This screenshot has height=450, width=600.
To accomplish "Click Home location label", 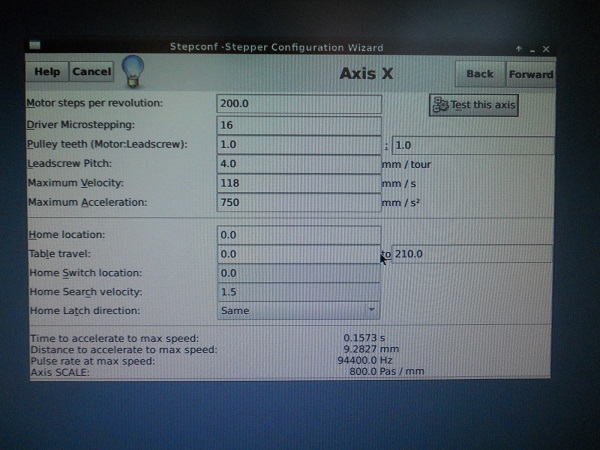I will point(67,235).
